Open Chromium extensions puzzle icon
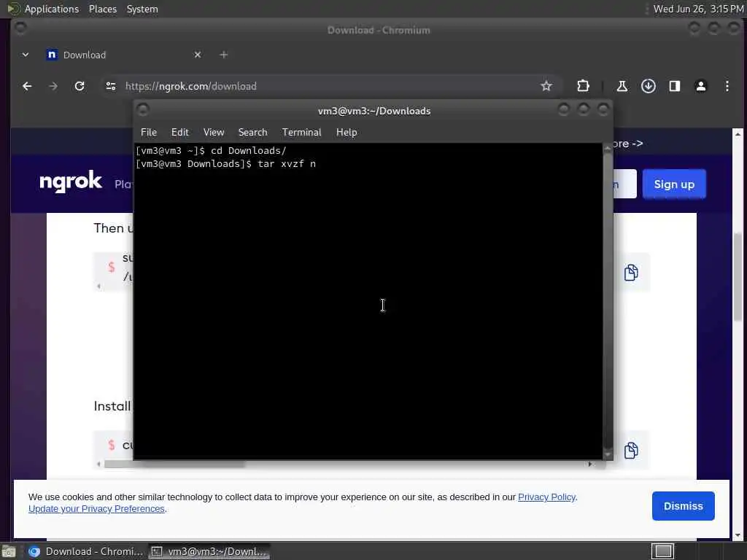 point(583,86)
